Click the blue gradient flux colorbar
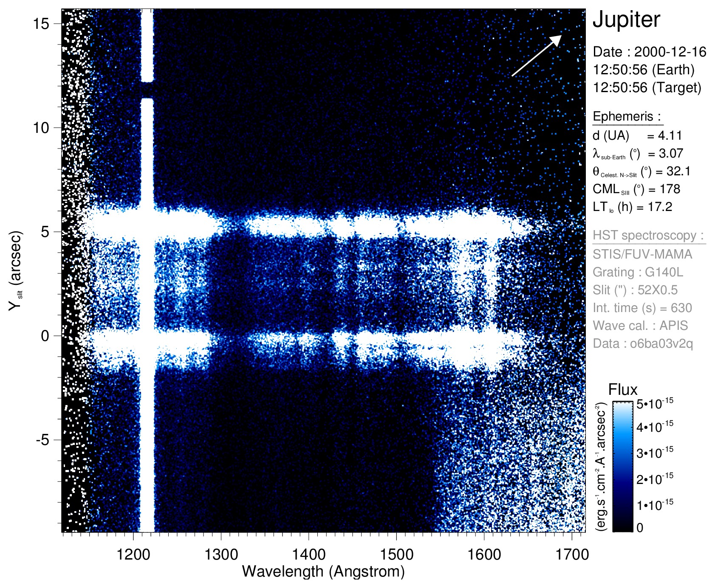Screen dimensions: 715x588 point(623,466)
